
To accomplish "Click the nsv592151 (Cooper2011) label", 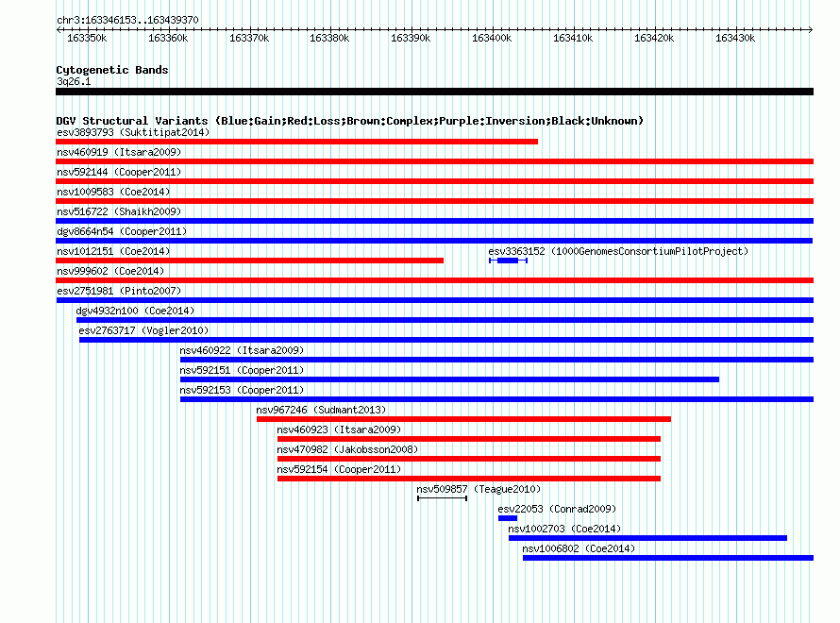I will click(242, 370).
